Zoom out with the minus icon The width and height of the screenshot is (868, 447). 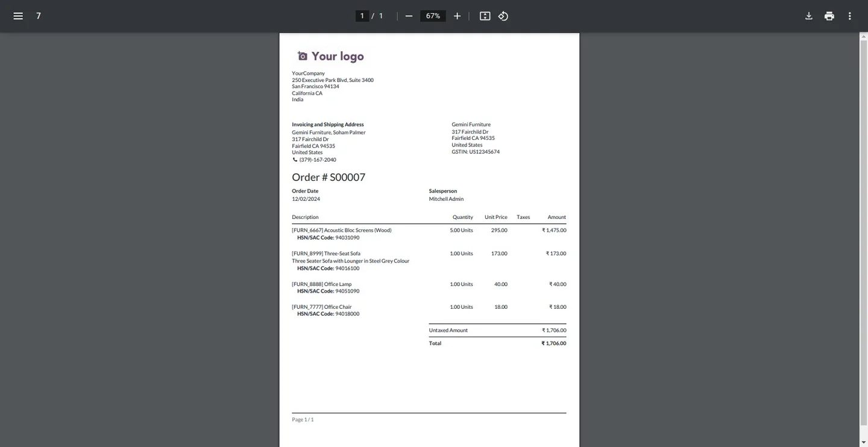pos(409,16)
